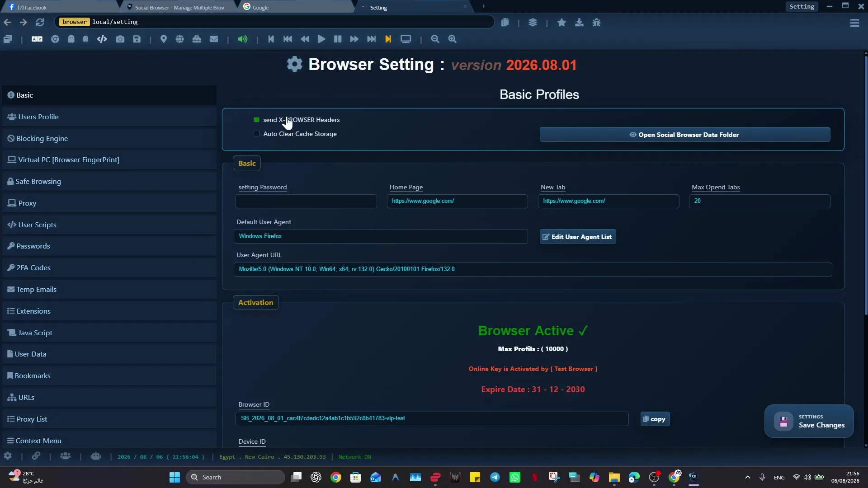
Task: Click the orange step-forward icon
Action: (x=388, y=39)
